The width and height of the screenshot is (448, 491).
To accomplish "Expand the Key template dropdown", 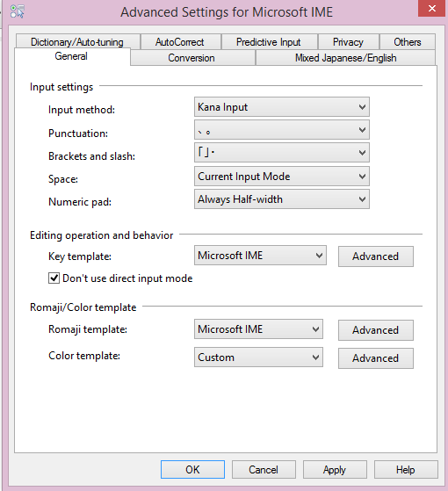I will point(260,256).
